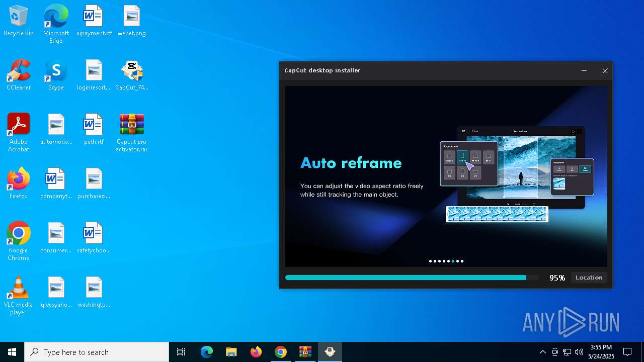
Task: Click the Auto reframe promotional slide image
Action: pyautogui.click(x=446, y=176)
